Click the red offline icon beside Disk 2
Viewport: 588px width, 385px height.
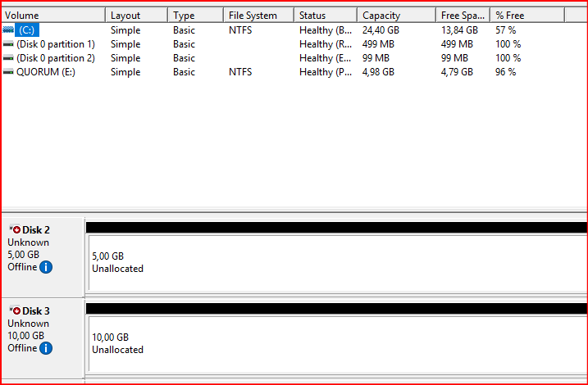click(x=16, y=230)
